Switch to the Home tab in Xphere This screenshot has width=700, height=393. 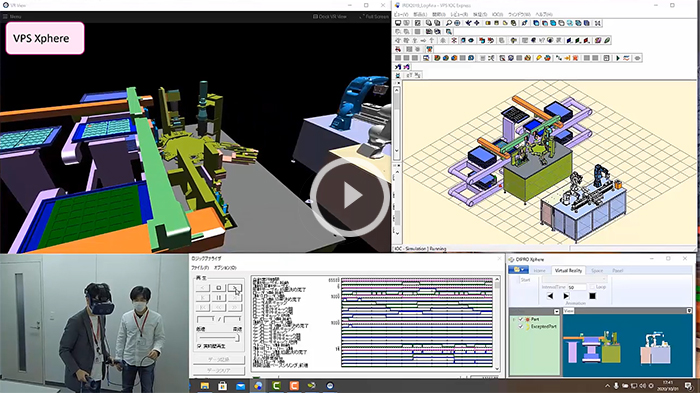coord(539,270)
